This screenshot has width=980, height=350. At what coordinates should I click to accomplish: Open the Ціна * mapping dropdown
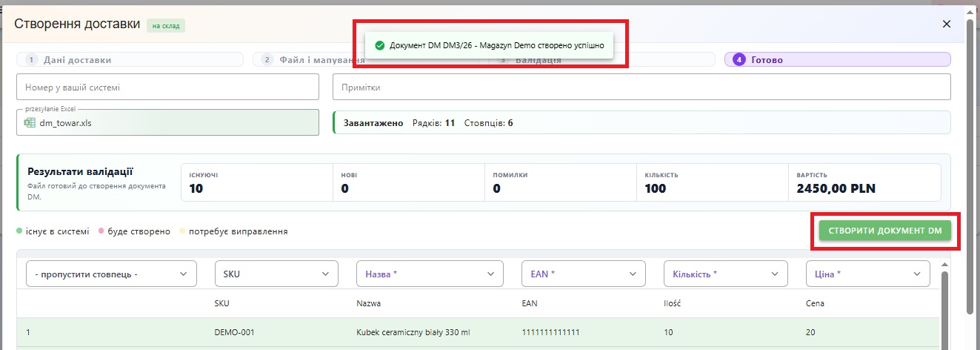[x=868, y=274]
